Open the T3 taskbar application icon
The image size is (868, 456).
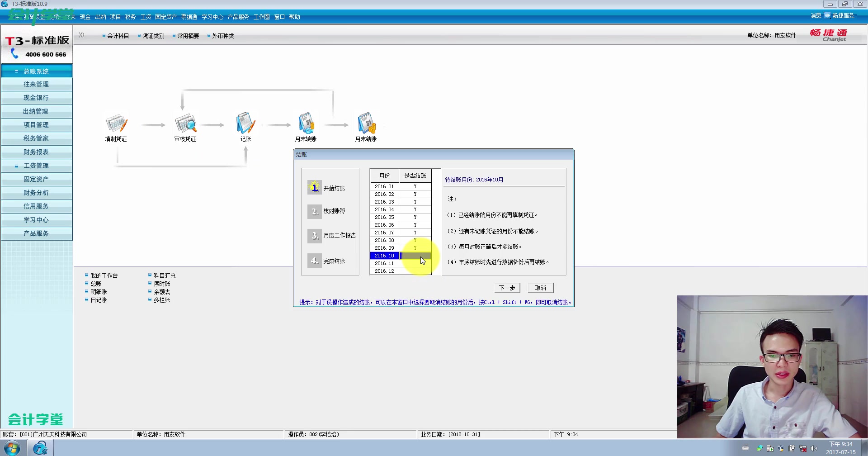tap(41, 448)
